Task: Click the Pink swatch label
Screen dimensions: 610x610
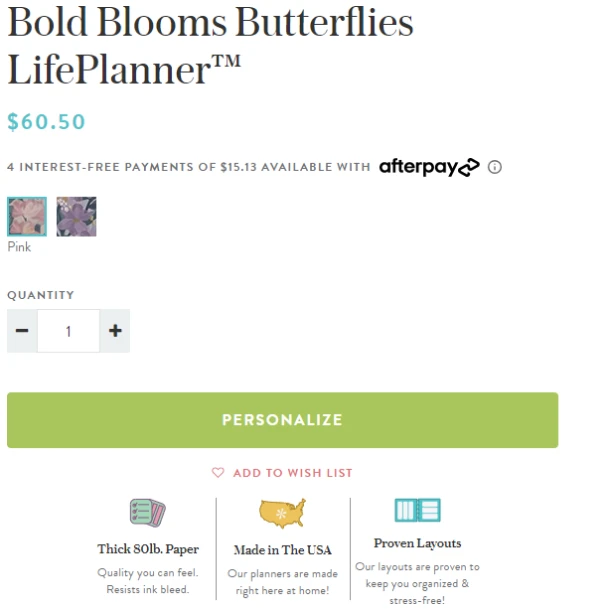Action: [x=19, y=247]
